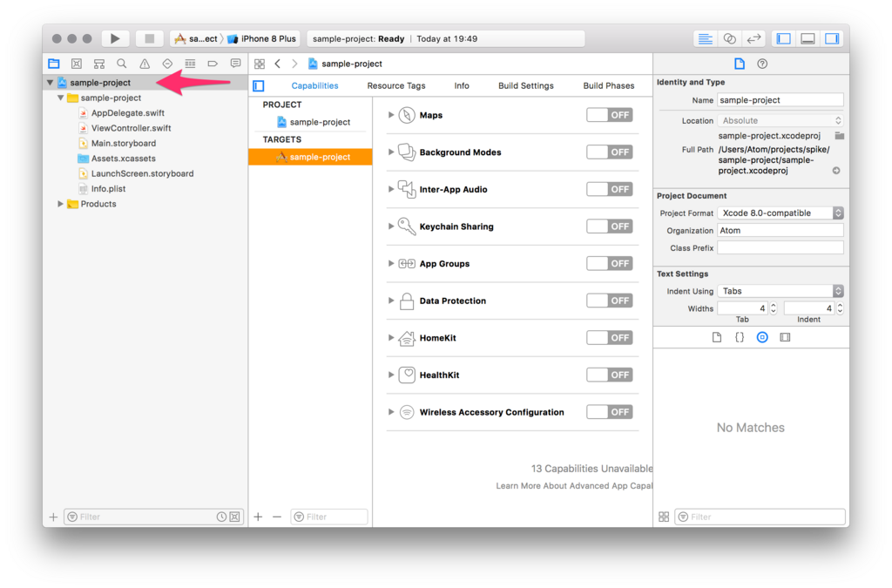The width and height of the screenshot is (892, 588).
Task: Show the Code Snippet library braces icon
Action: click(740, 337)
